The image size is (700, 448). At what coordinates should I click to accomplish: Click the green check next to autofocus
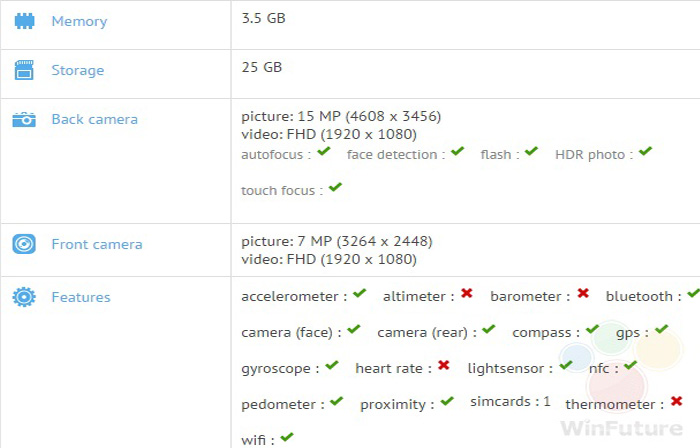coord(324,152)
